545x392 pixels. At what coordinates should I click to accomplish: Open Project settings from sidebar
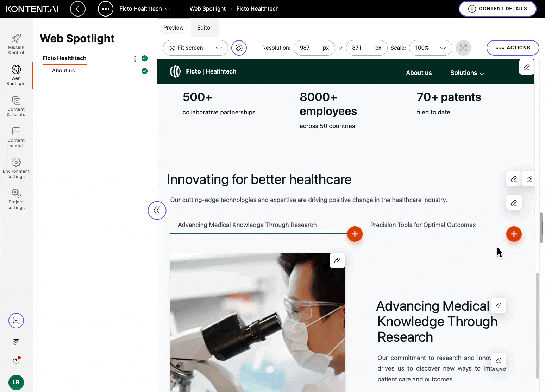coord(16,199)
